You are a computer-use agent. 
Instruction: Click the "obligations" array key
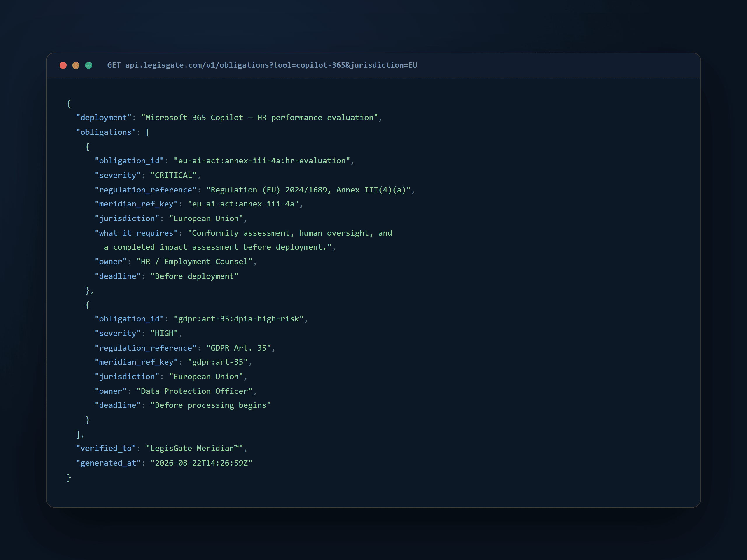coord(106,132)
